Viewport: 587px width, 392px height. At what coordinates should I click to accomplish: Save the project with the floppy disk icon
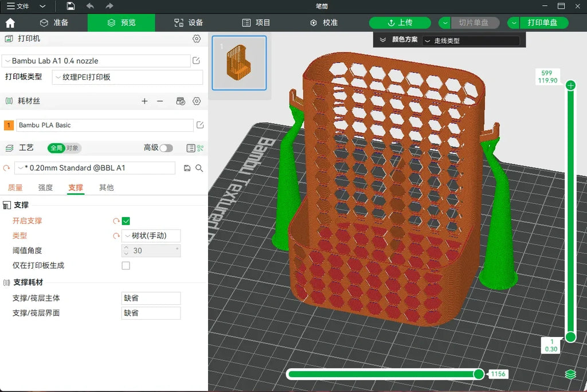(x=71, y=6)
